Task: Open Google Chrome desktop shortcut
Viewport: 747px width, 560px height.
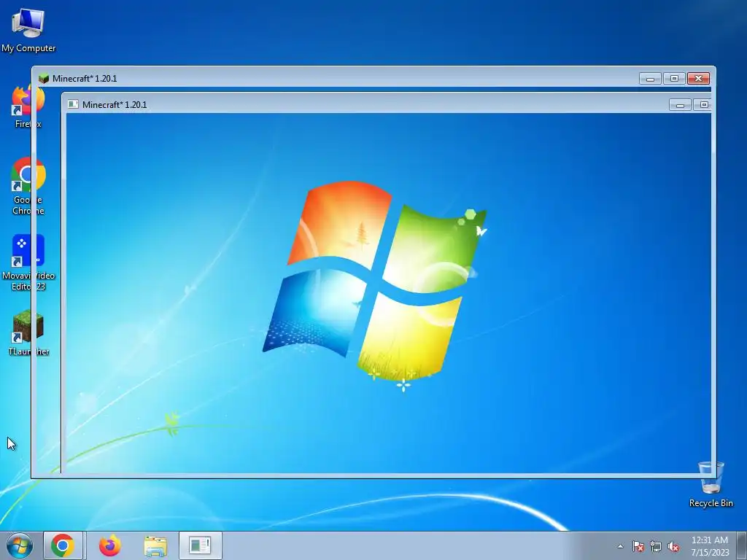Action: point(28,186)
